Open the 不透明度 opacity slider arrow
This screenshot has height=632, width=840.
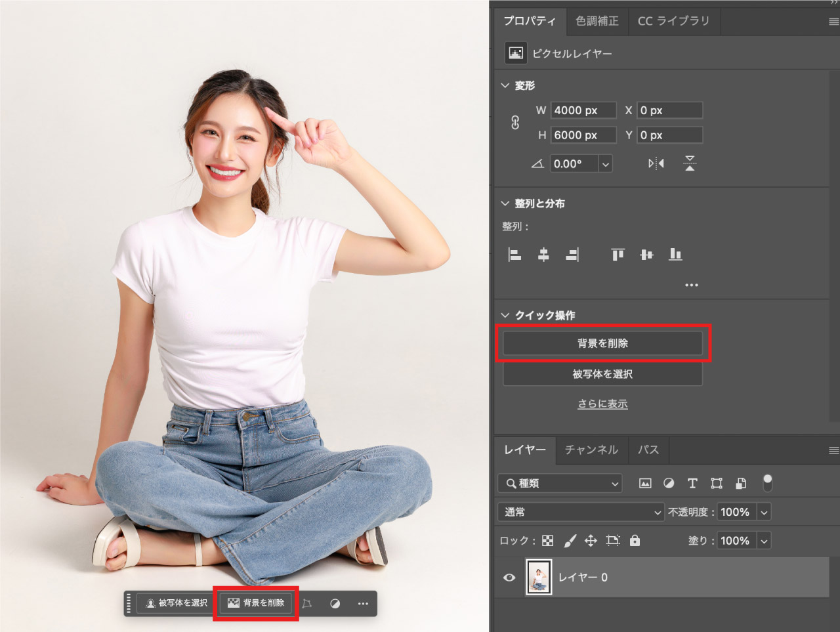pos(764,513)
